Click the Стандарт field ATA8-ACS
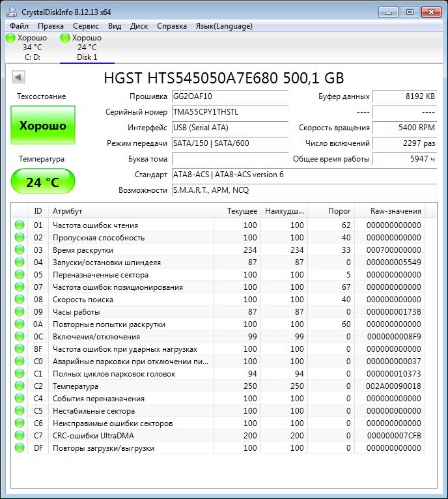 (304, 175)
